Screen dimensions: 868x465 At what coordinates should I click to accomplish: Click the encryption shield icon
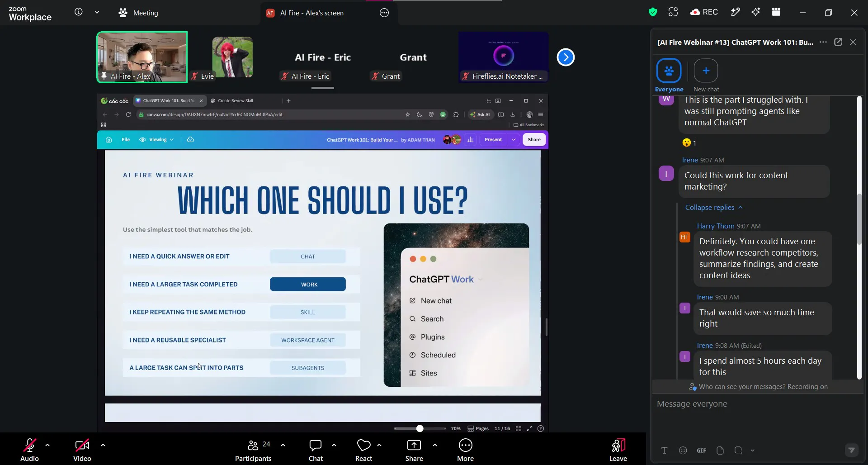coord(652,12)
